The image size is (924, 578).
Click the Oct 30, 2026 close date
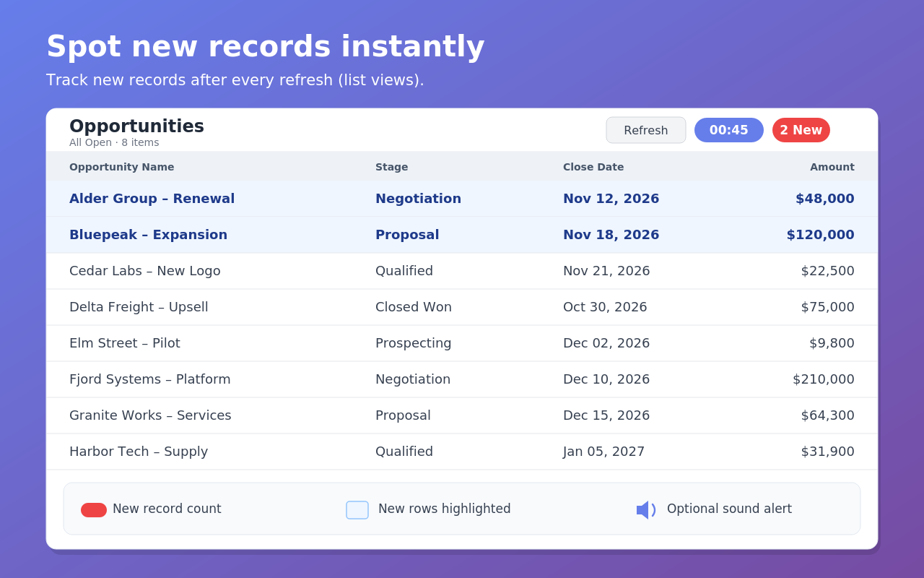605,307
